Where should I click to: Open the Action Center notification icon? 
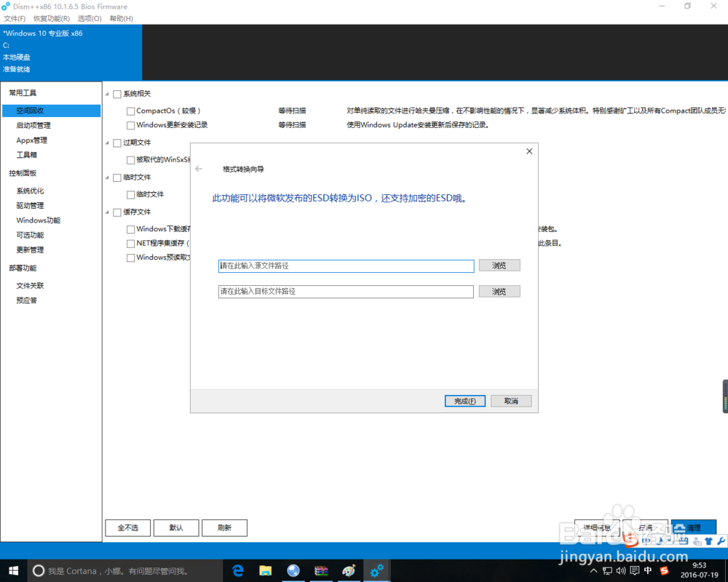point(635,570)
